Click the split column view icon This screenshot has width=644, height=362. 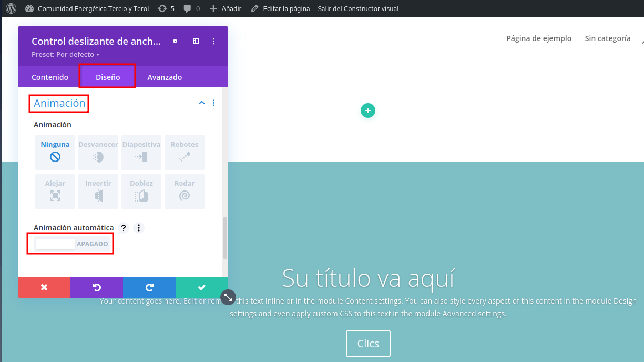coord(196,42)
